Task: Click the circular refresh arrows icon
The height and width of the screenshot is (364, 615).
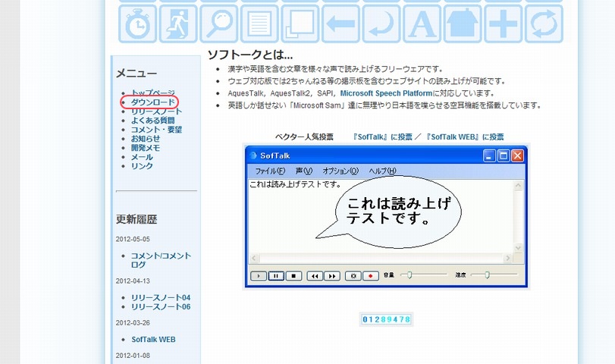Action: 544,24
